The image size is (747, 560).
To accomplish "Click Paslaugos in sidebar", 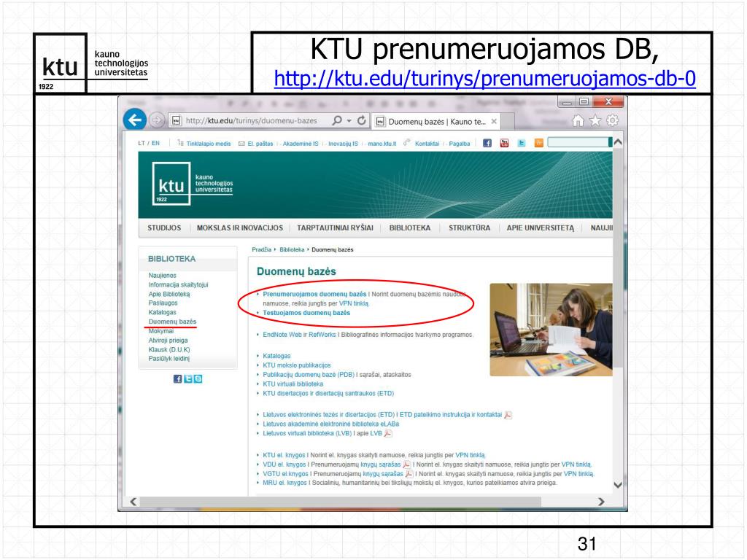I will [x=163, y=303].
